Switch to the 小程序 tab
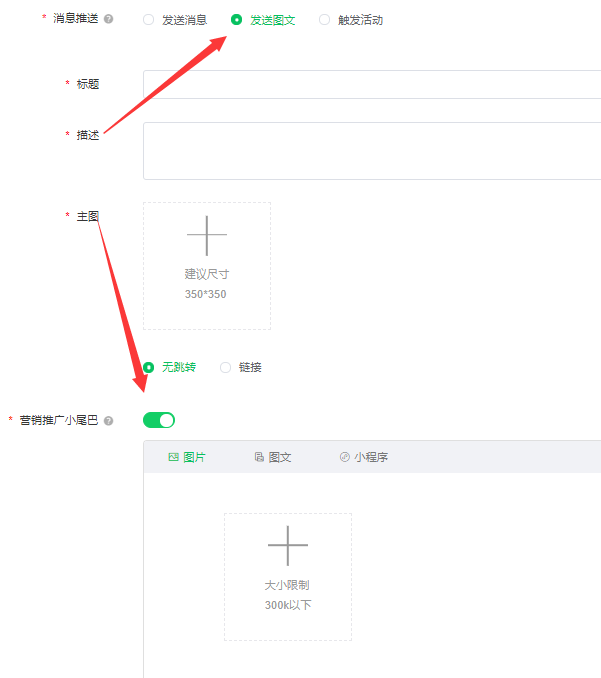This screenshot has width=601, height=678. click(364, 457)
